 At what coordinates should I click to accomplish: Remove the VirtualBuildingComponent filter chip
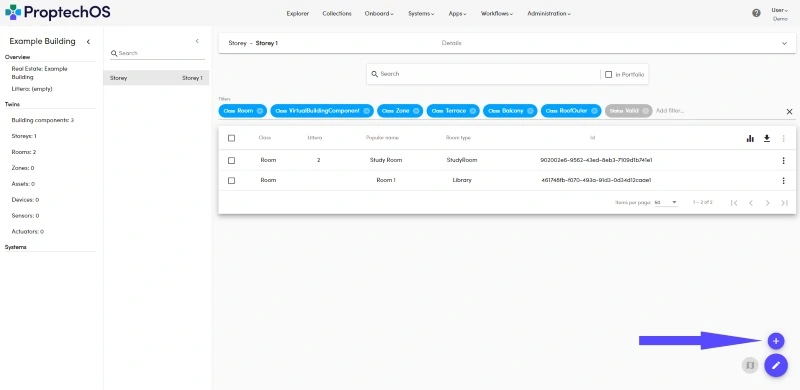[x=366, y=111]
